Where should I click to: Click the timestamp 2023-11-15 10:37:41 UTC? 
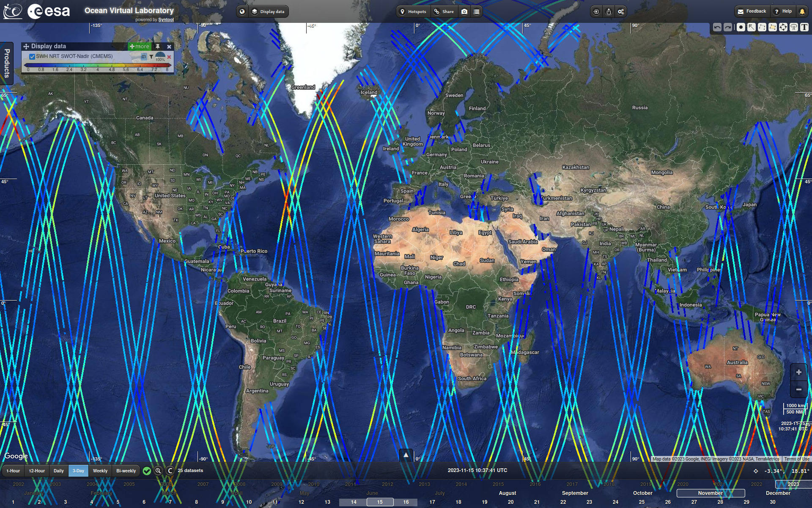pyautogui.click(x=477, y=470)
